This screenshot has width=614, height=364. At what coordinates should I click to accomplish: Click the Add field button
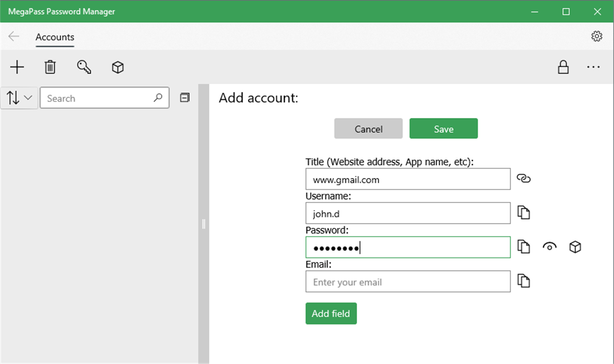click(x=331, y=313)
